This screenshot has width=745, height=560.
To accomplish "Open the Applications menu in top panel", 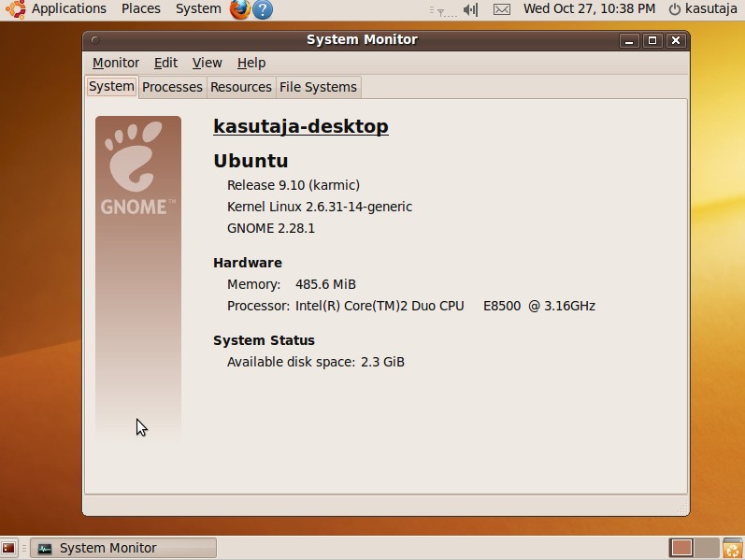I will tap(69, 9).
